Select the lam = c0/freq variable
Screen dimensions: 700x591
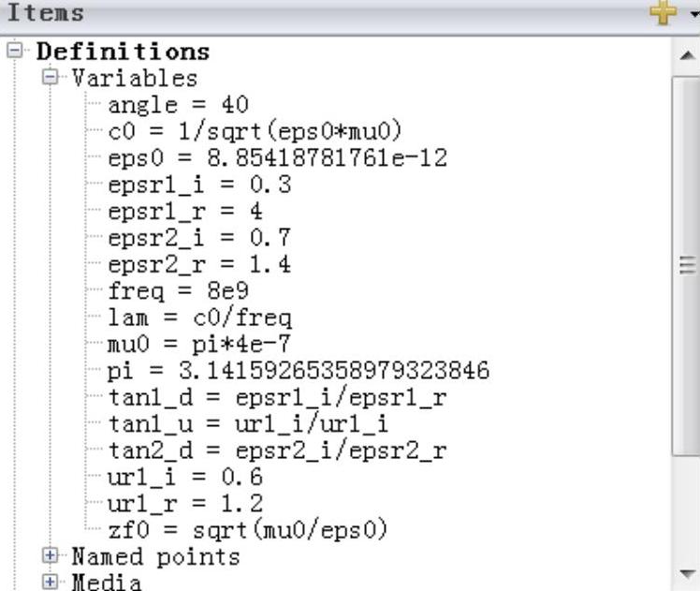pos(198,318)
